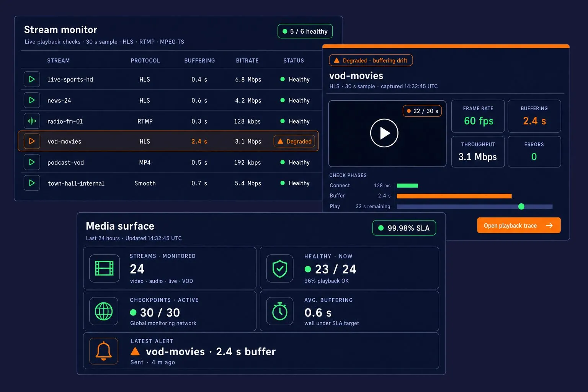Sort by the PROTOCOL column header
The height and width of the screenshot is (392, 588).
click(x=145, y=60)
